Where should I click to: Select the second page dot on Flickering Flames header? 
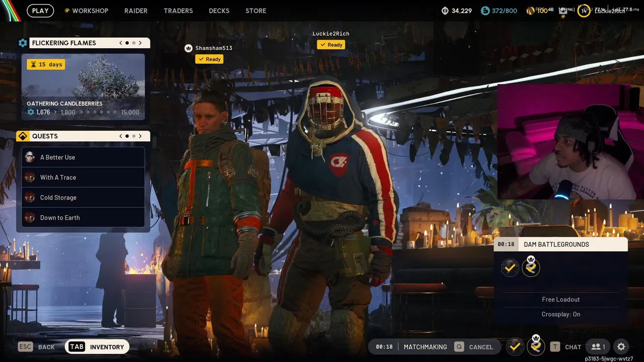click(134, 43)
